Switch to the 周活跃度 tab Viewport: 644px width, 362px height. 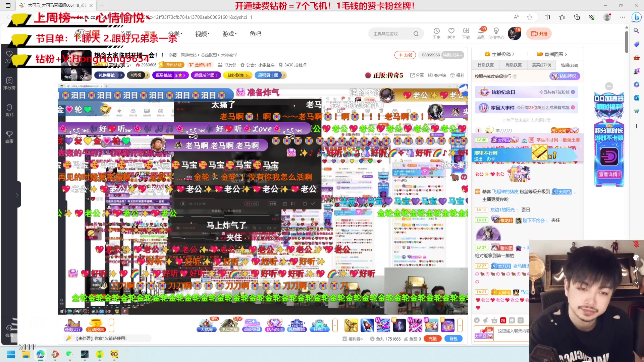point(514,65)
